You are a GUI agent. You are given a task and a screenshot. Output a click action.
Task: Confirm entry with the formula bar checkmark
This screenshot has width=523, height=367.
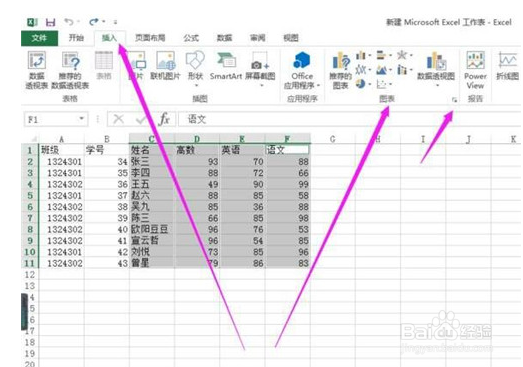[x=141, y=119]
